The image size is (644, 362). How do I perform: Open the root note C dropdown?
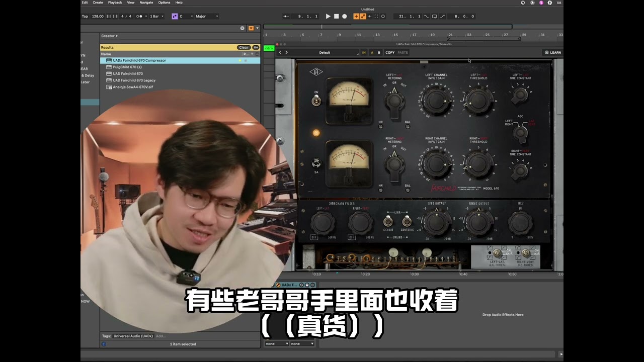coord(186,16)
